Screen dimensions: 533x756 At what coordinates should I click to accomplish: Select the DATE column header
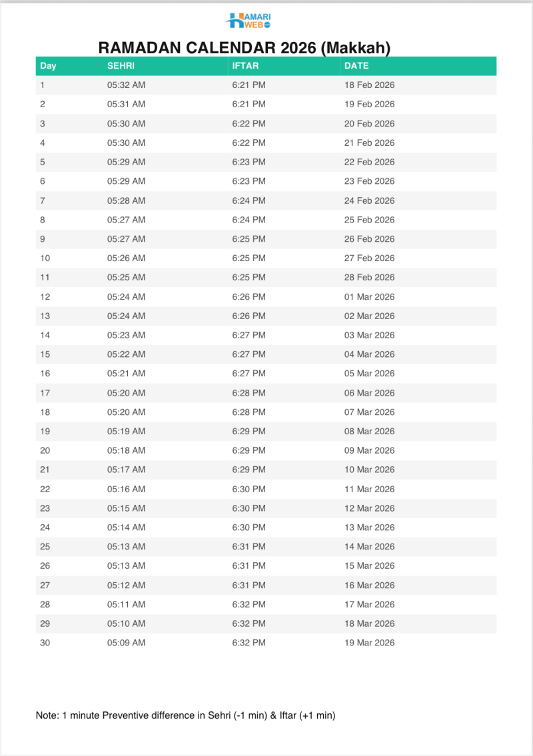tap(356, 66)
